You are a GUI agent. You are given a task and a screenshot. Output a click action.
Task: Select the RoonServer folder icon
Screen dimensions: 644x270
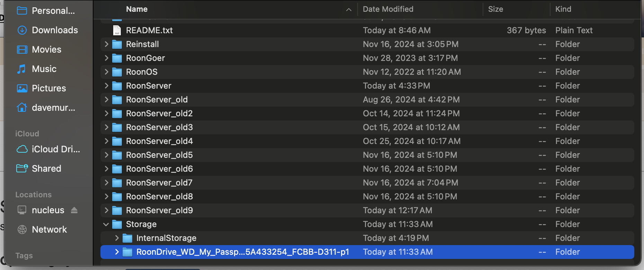(x=117, y=86)
